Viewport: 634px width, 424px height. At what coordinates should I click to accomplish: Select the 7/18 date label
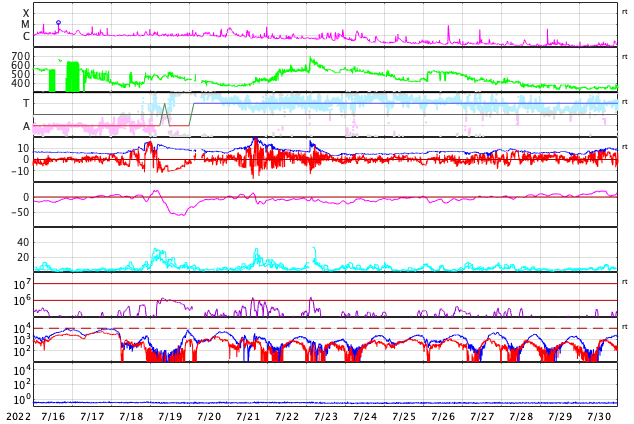pyautogui.click(x=131, y=416)
